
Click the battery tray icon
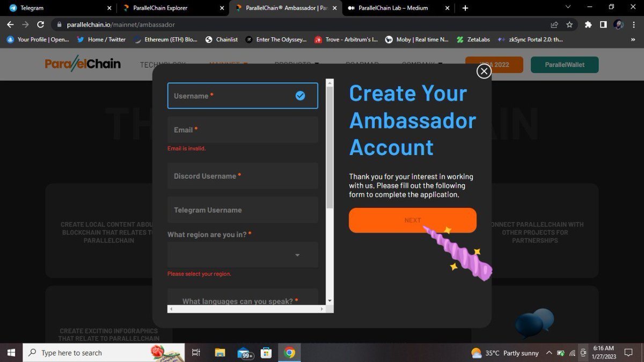tap(561, 353)
